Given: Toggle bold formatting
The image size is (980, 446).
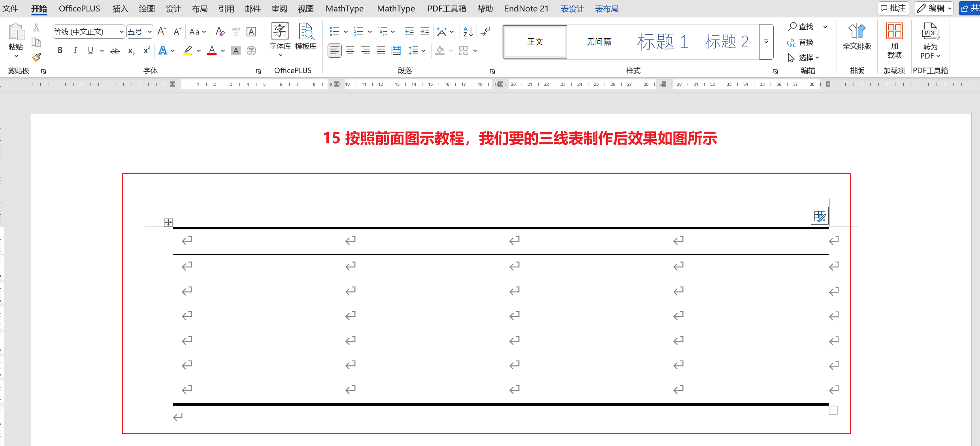Looking at the screenshot, I should coord(60,51).
